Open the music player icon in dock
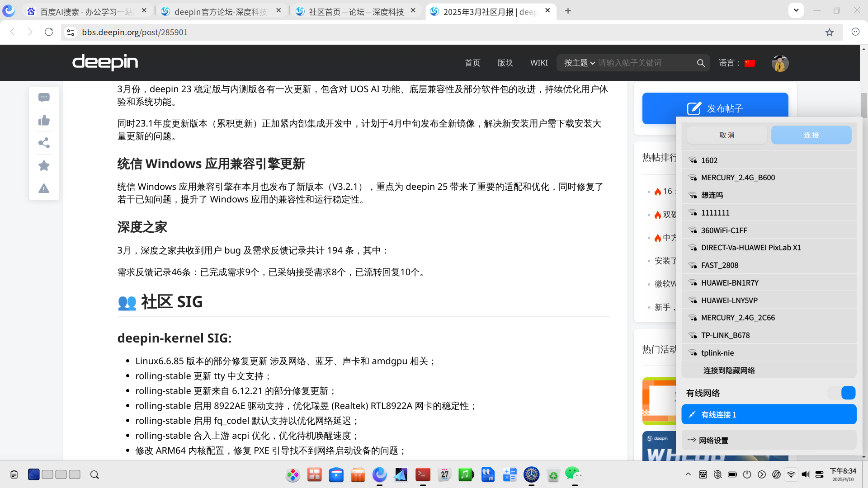This screenshot has width=868, height=488. click(x=466, y=474)
